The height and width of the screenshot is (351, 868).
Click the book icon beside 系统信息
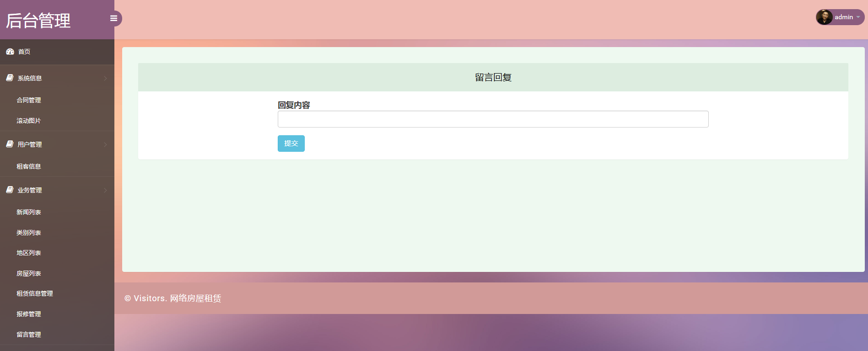click(x=10, y=78)
